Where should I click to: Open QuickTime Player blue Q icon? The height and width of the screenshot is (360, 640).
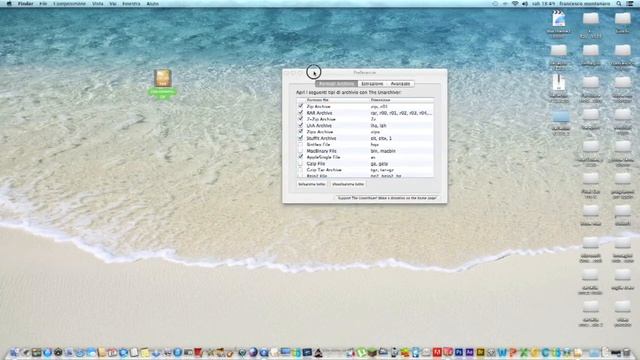(264, 352)
